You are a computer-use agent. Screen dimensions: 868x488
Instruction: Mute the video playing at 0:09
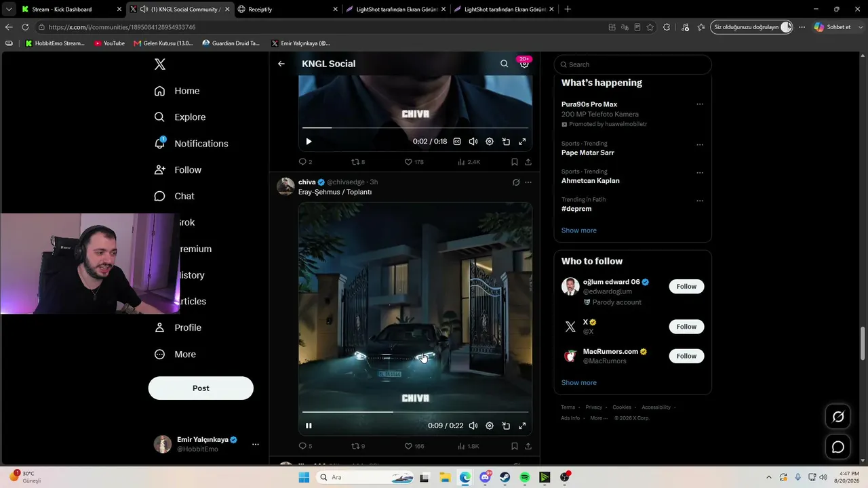pos(473,426)
